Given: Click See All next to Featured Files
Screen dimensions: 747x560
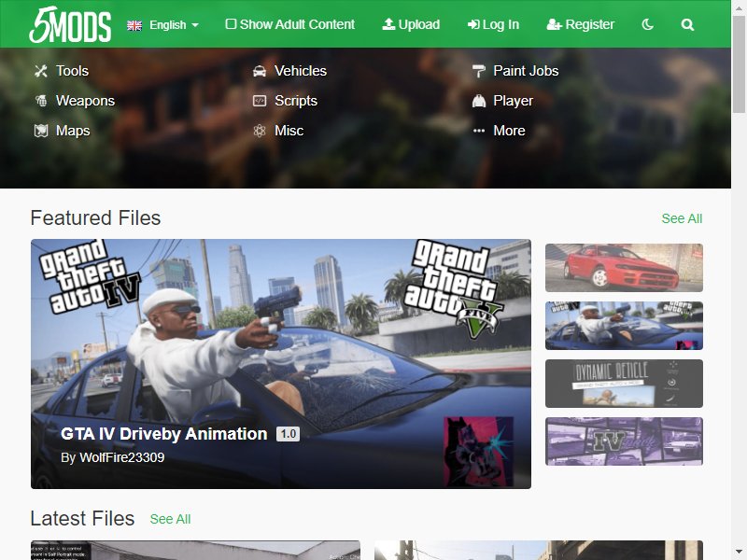Looking at the screenshot, I should [682, 218].
